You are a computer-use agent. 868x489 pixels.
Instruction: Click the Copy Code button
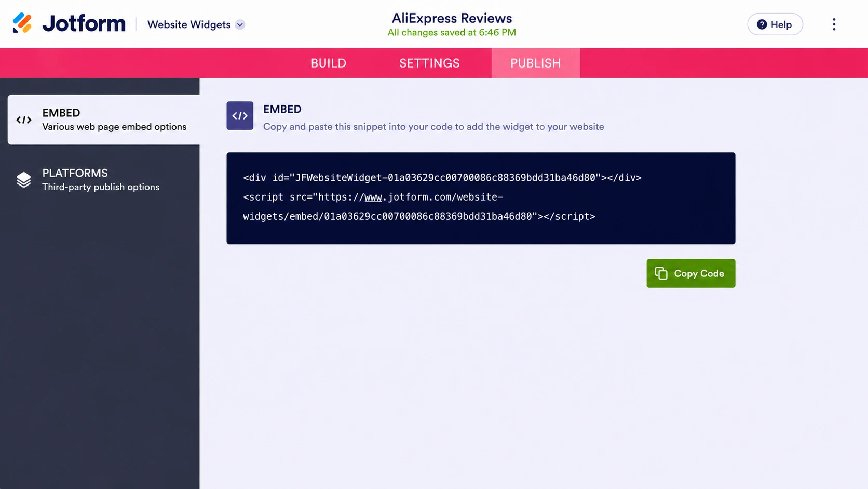click(690, 273)
